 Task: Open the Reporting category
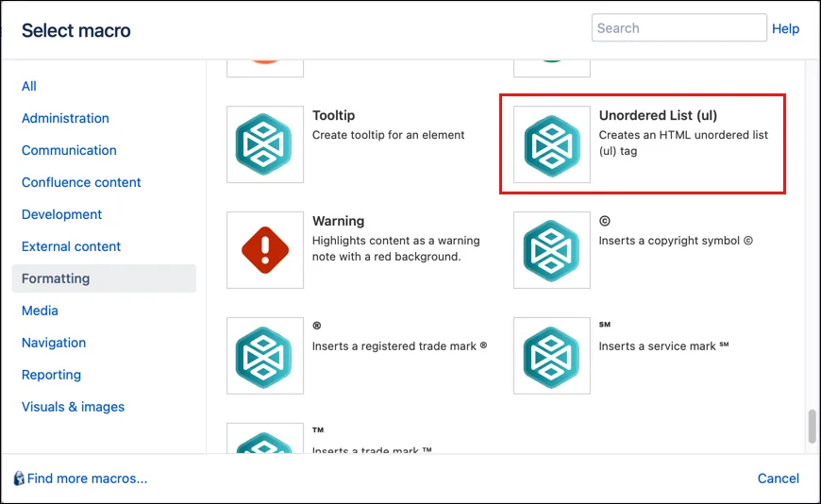click(51, 375)
